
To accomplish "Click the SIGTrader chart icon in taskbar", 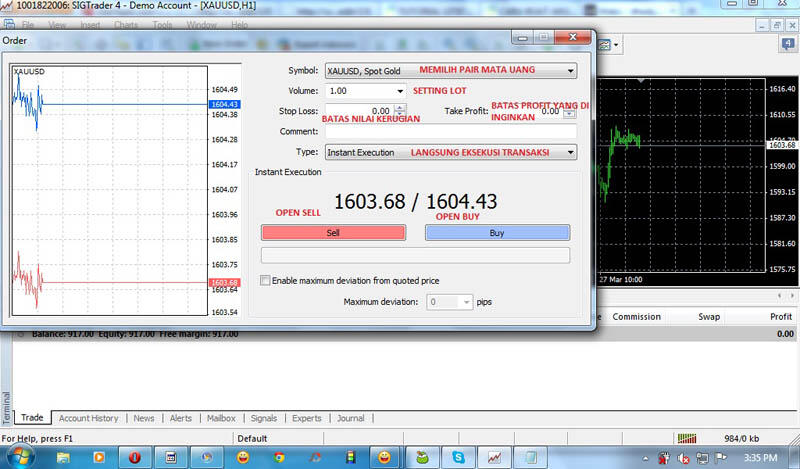I will coord(494,457).
